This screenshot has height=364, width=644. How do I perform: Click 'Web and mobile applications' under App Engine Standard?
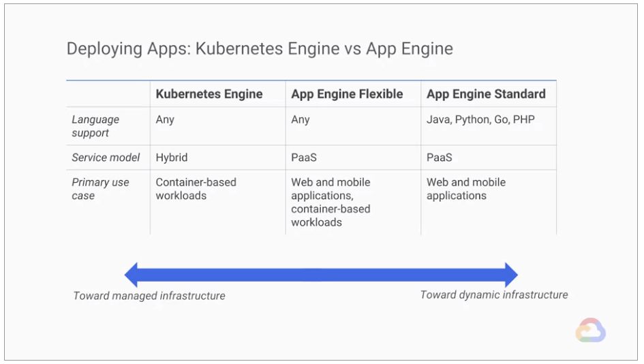[x=466, y=189]
